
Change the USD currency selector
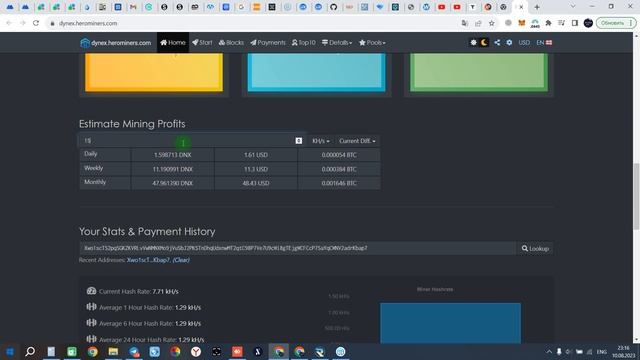point(524,42)
